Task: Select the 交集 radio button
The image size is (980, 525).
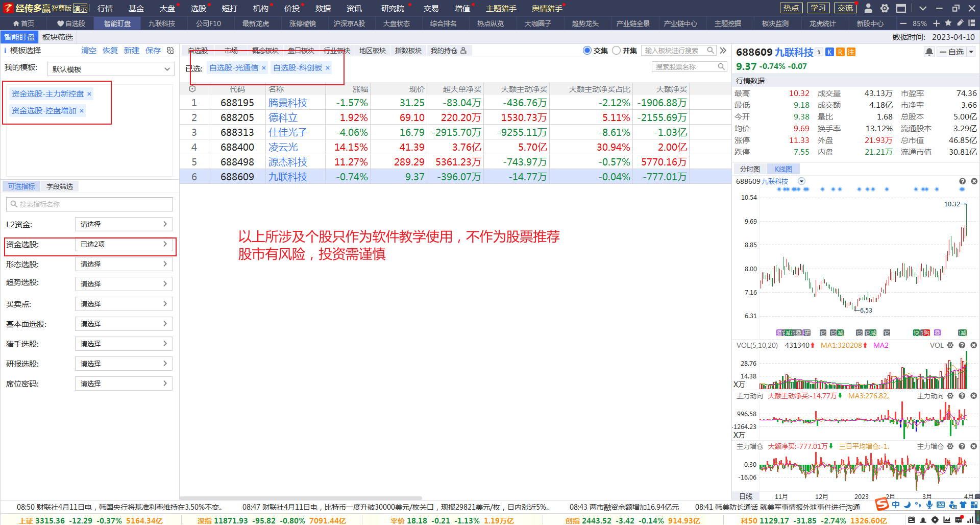Action: (x=587, y=51)
